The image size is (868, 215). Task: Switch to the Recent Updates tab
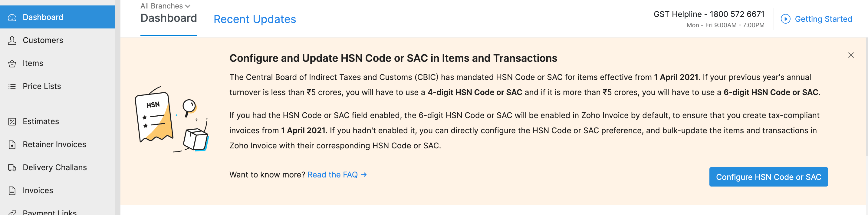[x=255, y=19]
